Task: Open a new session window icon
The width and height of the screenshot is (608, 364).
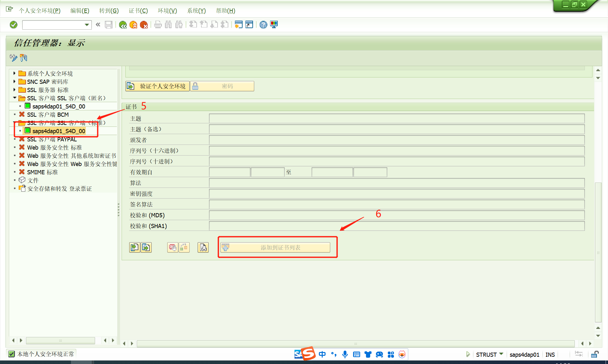Action: (239, 25)
